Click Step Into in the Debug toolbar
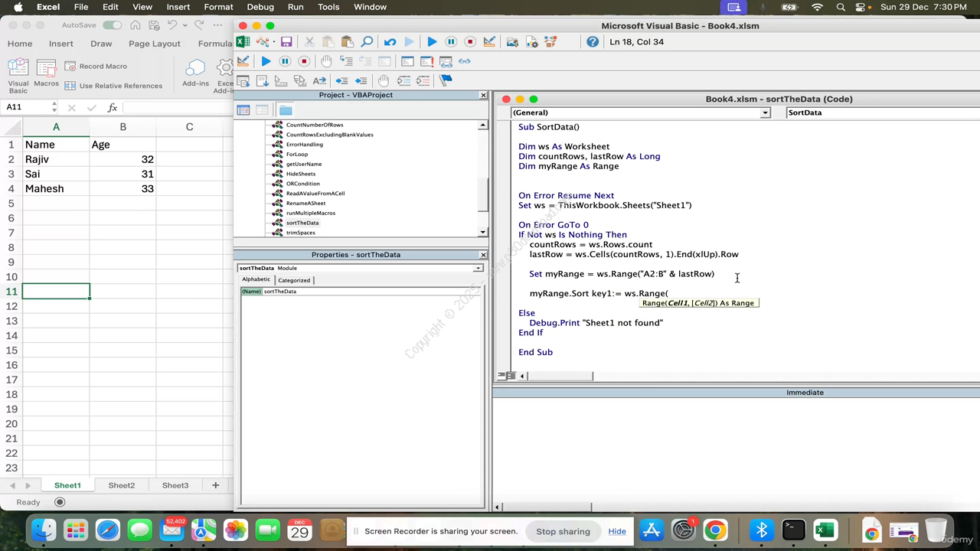The height and width of the screenshot is (551, 980). [x=346, y=61]
